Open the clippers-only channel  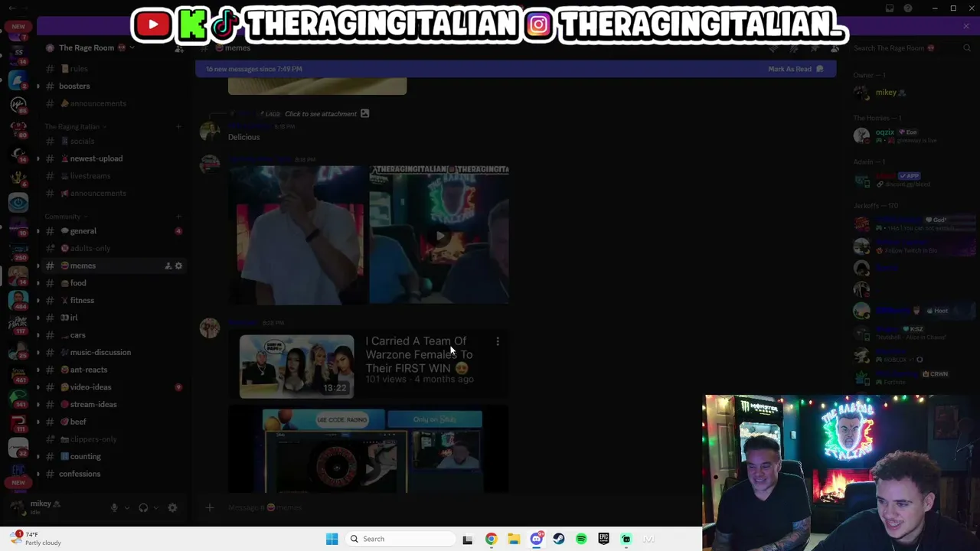tap(113, 439)
